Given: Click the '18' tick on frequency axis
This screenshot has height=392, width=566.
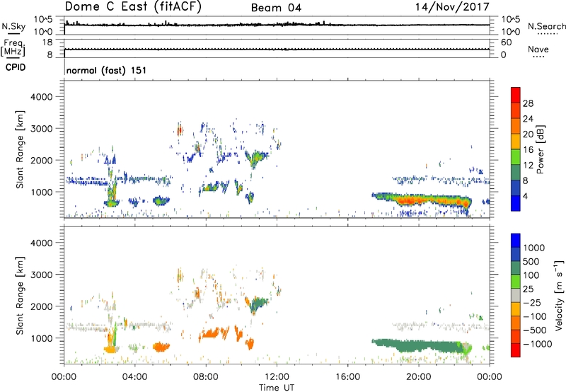Looking at the screenshot, I should [47, 42].
